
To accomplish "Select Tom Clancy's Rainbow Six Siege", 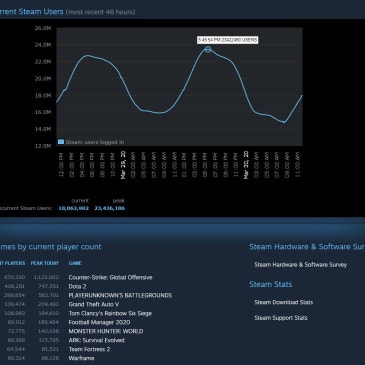I will 110,313.
